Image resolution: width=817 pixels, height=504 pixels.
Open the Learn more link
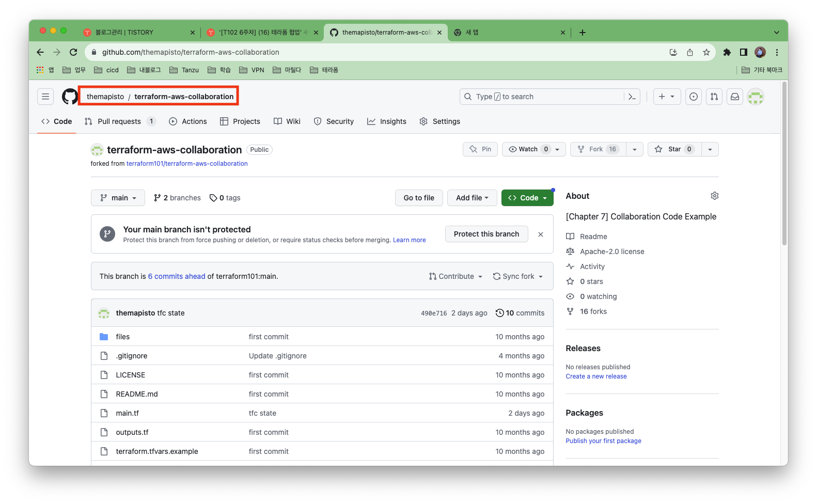[410, 240]
